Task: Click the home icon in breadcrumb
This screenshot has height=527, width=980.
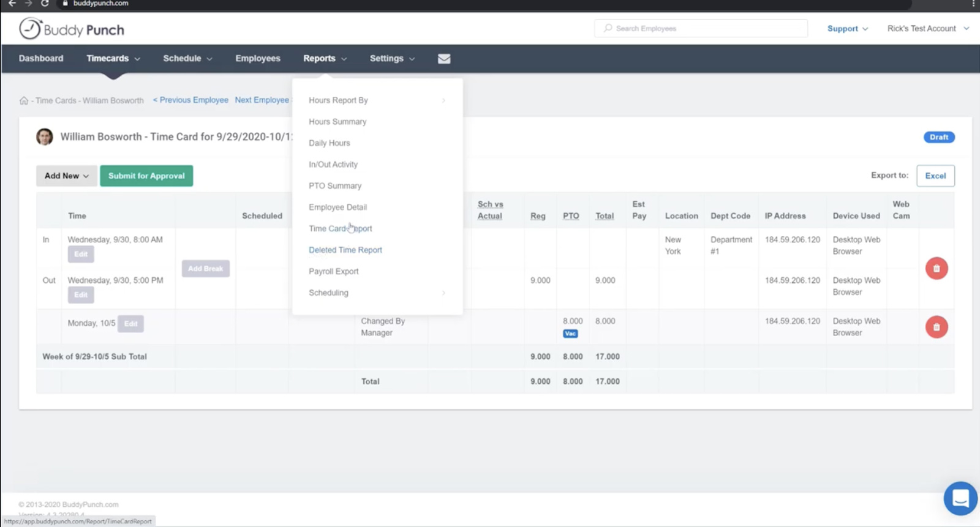Action: (x=24, y=100)
